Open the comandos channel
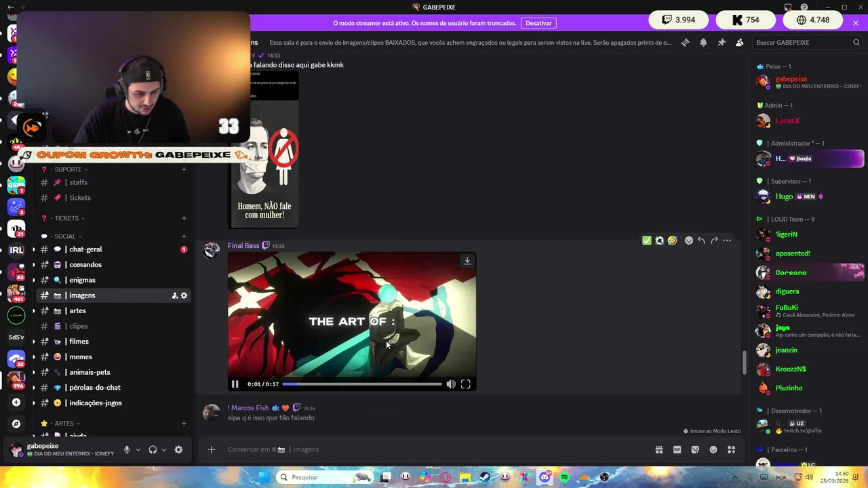Image resolution: width=868 pixels, height=488 pixels. [113, 265]
